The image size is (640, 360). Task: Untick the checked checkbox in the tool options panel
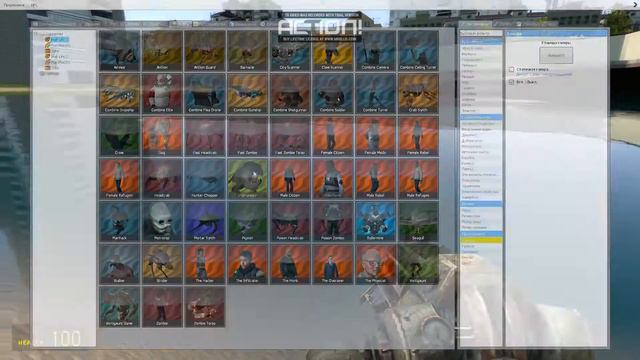tap(511, 82)
